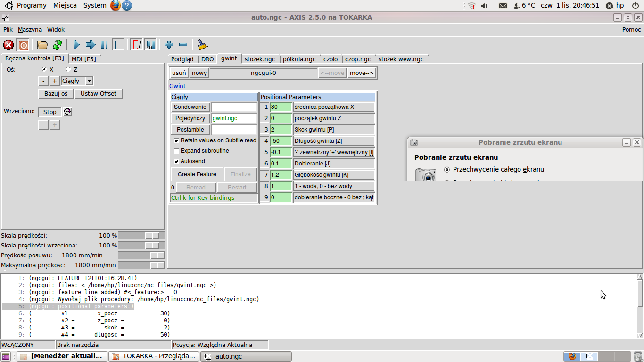Enable Expand subroutine checkbox
The width and height of the screenshot is (644, 362).
[176, 151]
